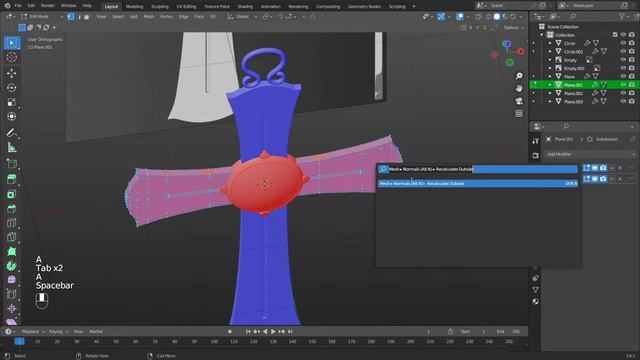Open the Mesh menu in viewport header

pos(149,17)
